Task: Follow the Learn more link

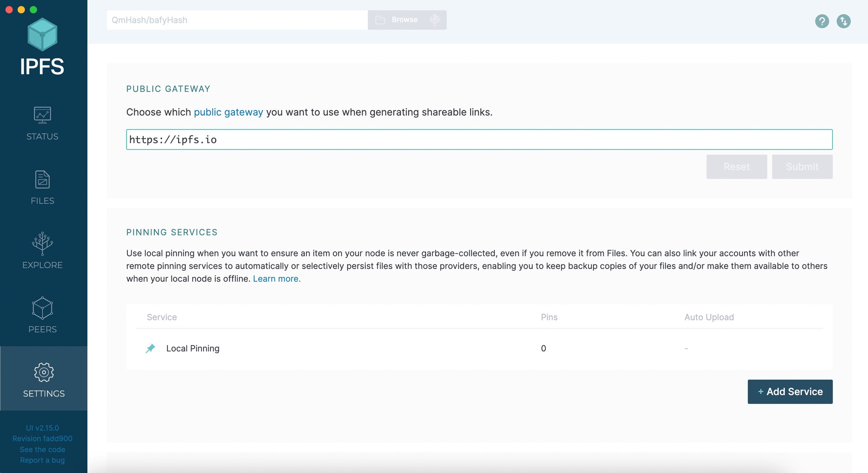Action: (277, 279)
